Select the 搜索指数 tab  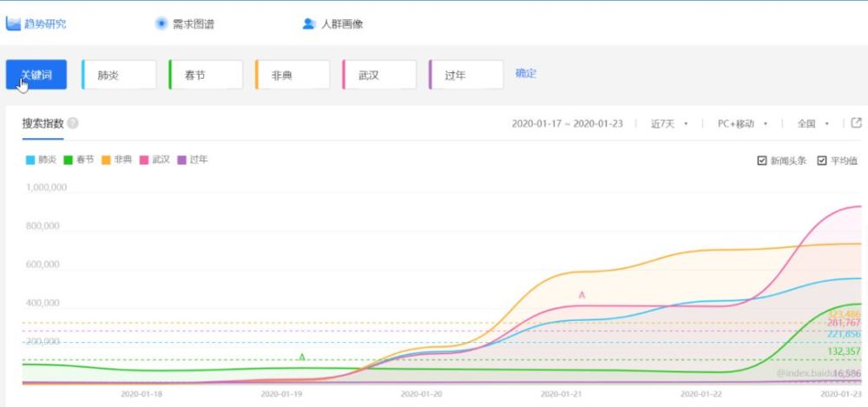pyautogui.click(x=43, y=123)
